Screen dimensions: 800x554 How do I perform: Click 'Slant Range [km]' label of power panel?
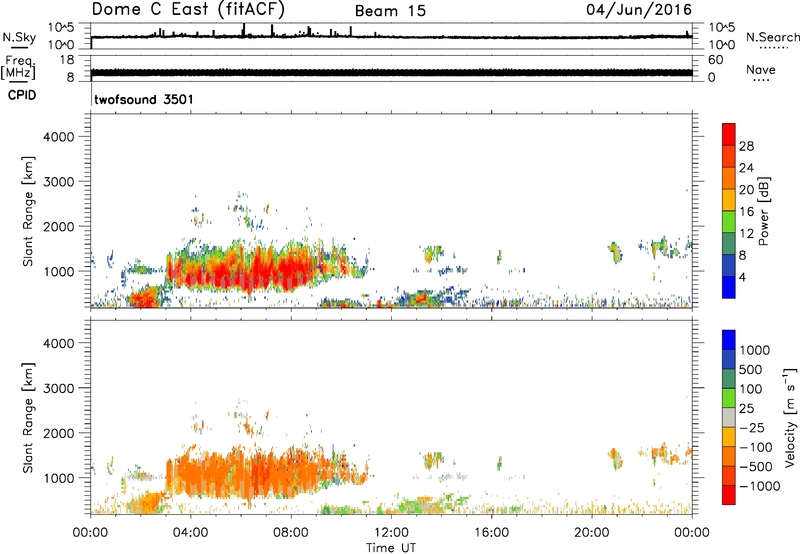pos(28,211)
